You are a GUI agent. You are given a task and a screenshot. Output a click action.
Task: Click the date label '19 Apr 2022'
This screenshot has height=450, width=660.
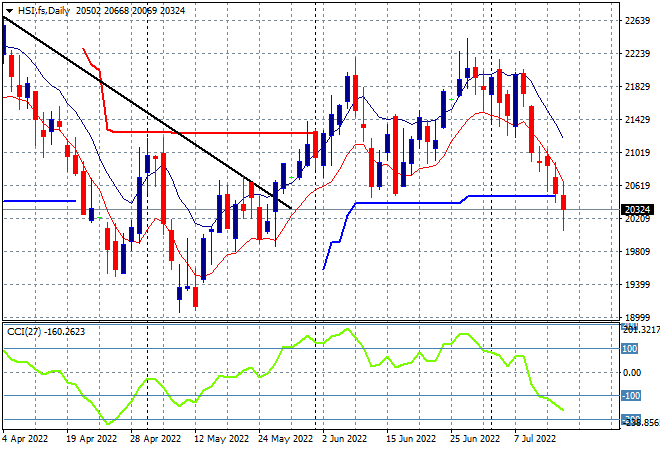click(91, 439)
